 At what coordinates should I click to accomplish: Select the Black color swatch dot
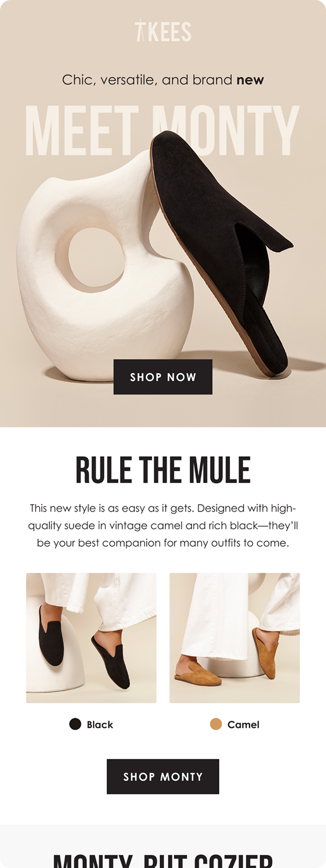76,724
